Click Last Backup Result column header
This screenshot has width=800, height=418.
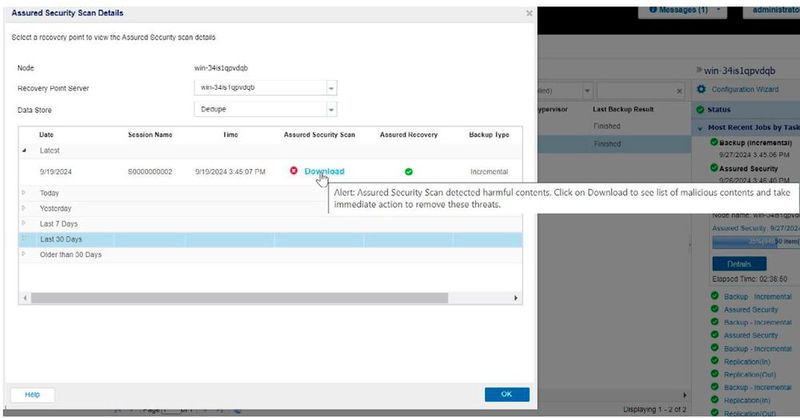tap(623, 109)
